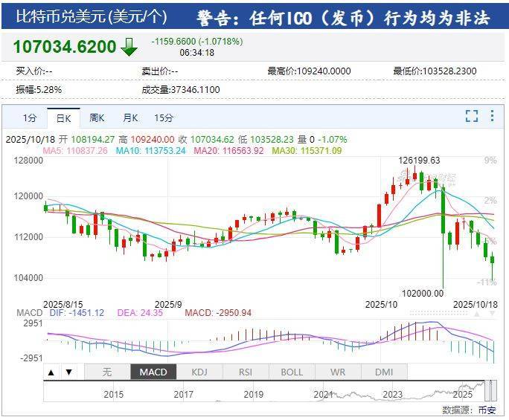509x420 pixels.
Task: Enable the MACD indicator
Action: (x=153, y=372)
